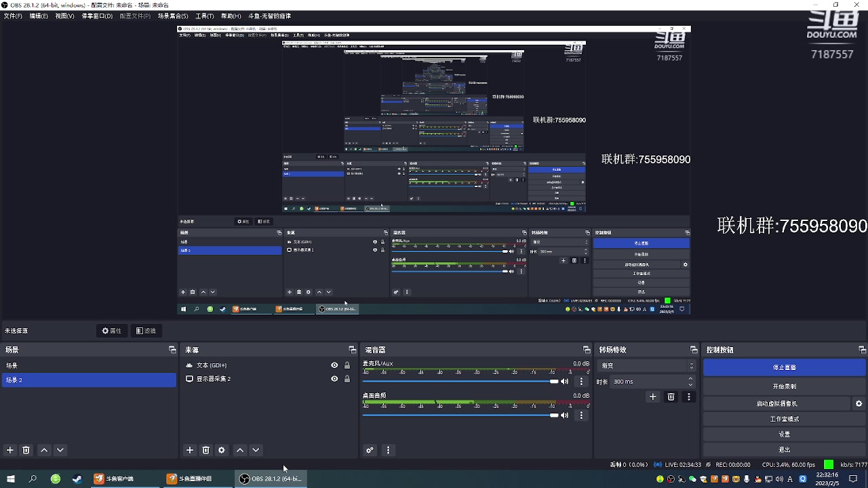Image resolution: width=868 pixels, height=488 pixels.
Task: Click 启动虚拟摄像机 button
Action: tap(777, 403)
